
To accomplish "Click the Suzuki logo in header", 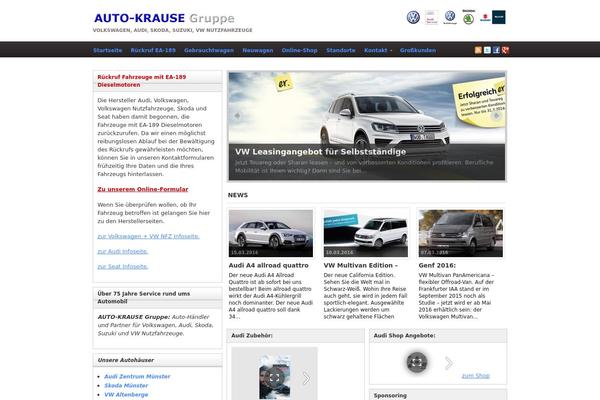I will [x=485, y=18].
